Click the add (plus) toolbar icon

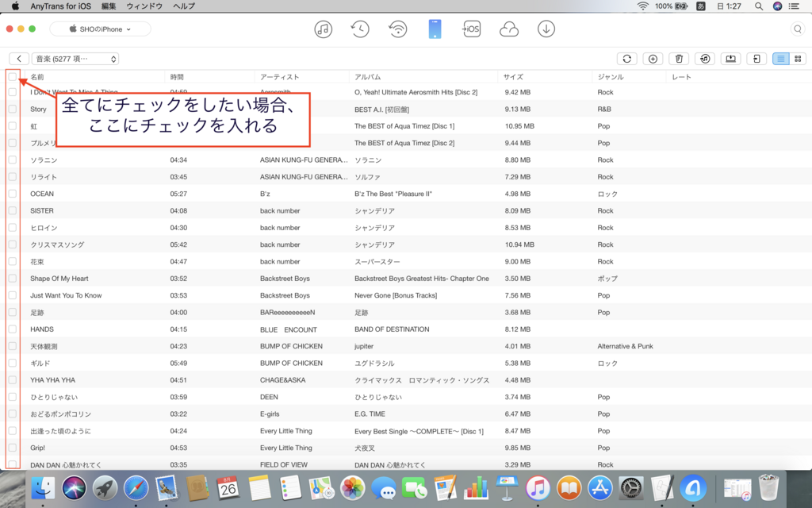coord(653,59)
